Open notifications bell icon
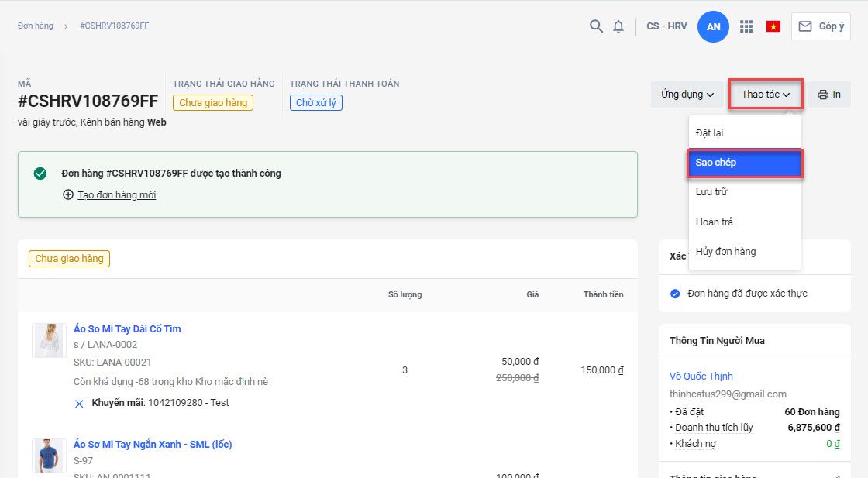 (618, 26)
